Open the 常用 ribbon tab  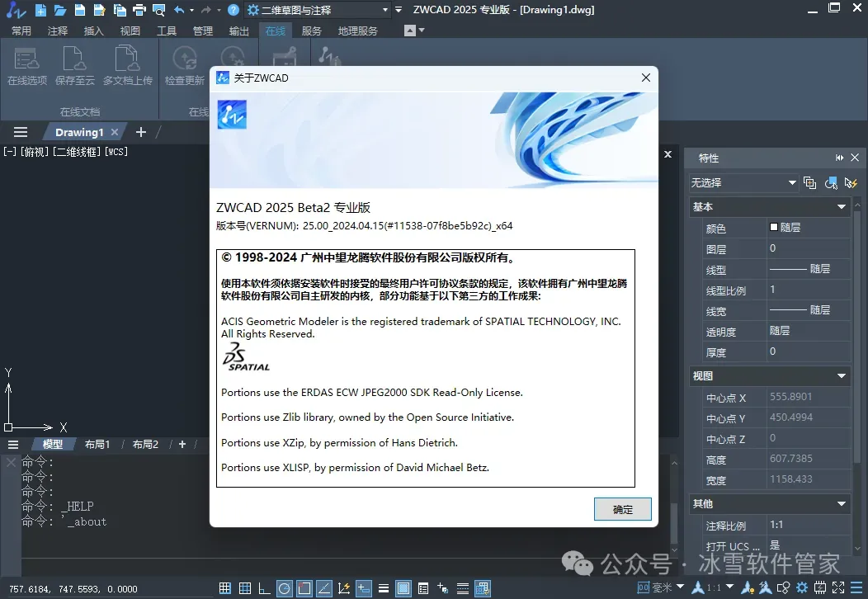click(21, 31)
